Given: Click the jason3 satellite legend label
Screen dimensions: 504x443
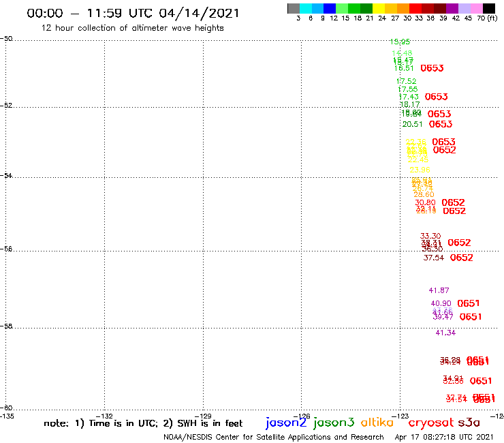Looking at the screenshot, I should point(334,423).
